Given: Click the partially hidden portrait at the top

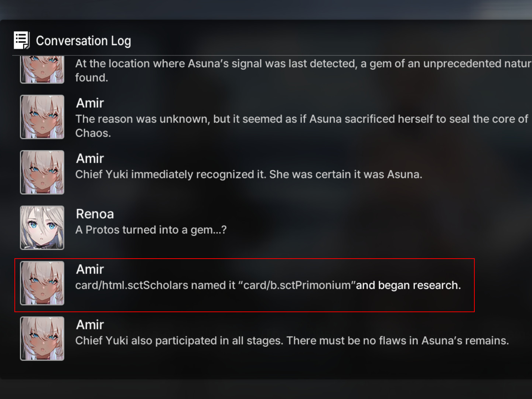Looking at the screenshot, I should (42, 70).
